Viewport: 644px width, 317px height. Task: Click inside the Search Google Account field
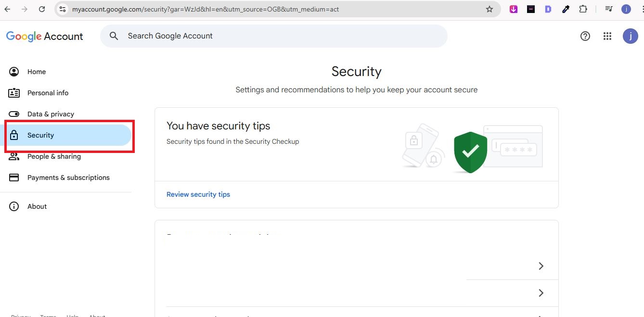click(273, 36)
